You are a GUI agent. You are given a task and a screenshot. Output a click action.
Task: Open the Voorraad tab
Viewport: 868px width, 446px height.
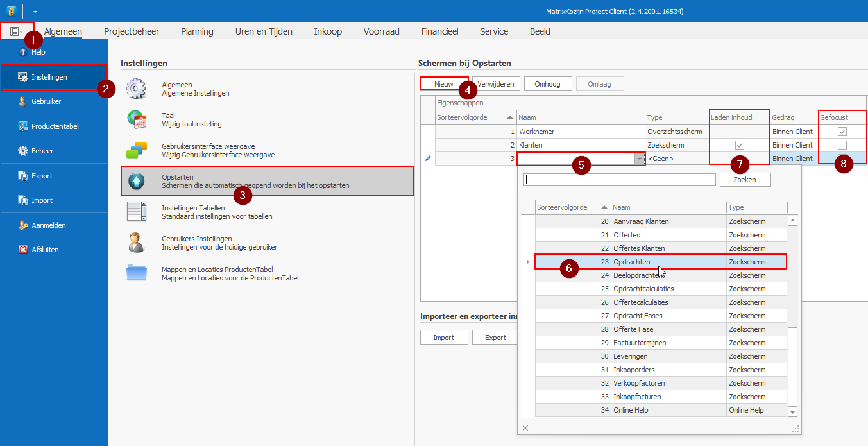(x=381, y=31)
